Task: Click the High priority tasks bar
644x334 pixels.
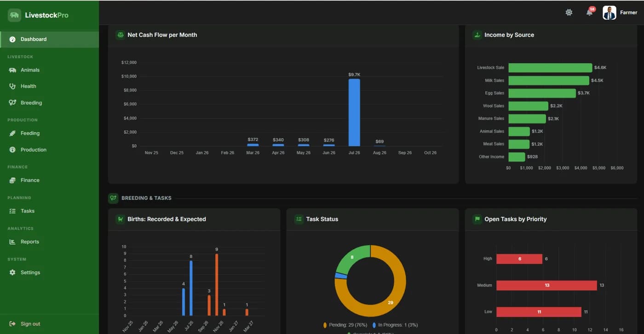Action: (519, 259)
